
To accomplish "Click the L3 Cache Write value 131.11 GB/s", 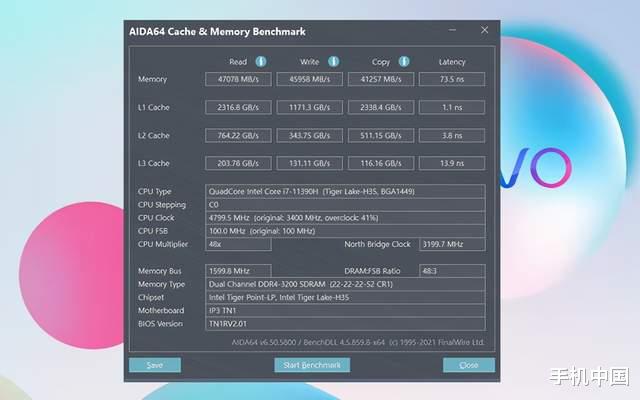I will 309,163.
